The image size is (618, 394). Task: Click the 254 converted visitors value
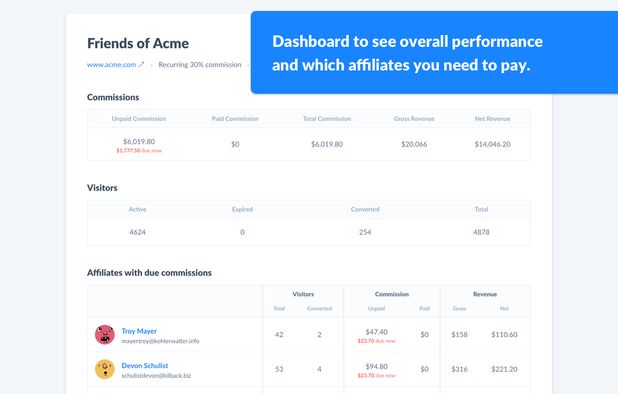[365, 232]
